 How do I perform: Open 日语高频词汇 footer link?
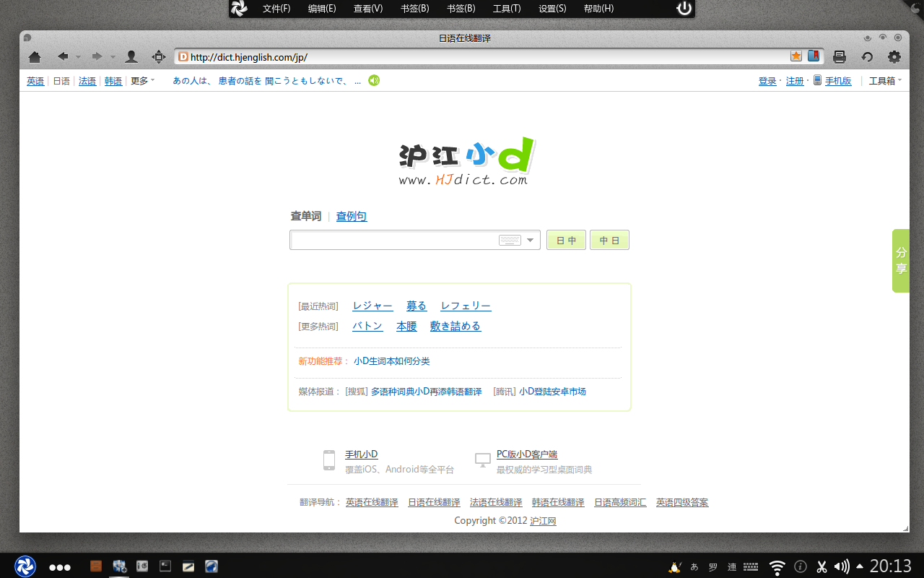[x=620, y=502]
